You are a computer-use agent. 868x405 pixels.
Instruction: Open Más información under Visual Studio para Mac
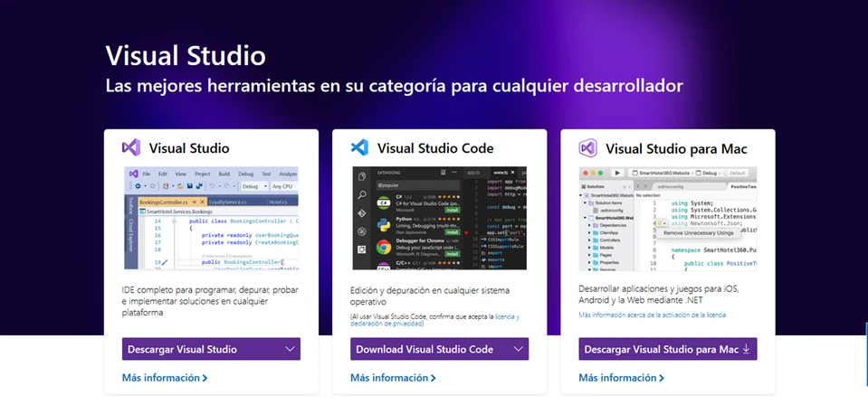pos(622,378)
